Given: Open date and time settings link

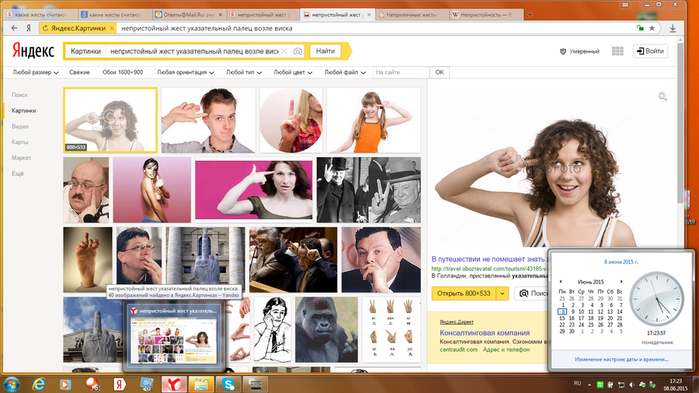Looking at the screenshot, I should (x=621, y=359).
